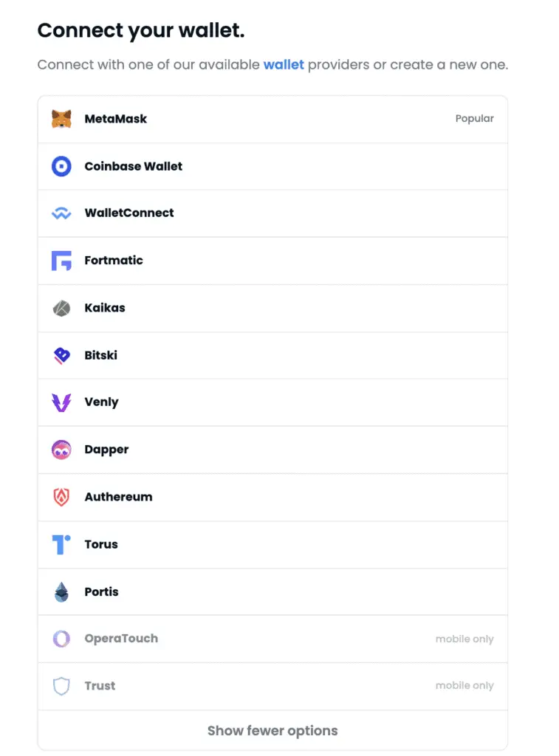559x756 pixels.
Task: Click the Coinbase Wallet blue circle icon
Action: pyautogui.click(x=61, y=166)
